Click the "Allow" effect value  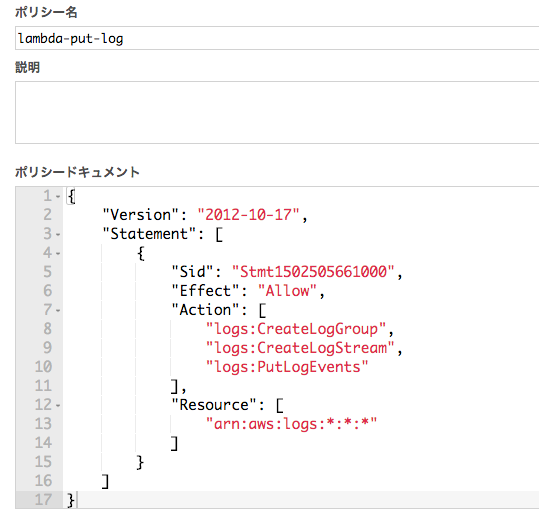point(287,291)
